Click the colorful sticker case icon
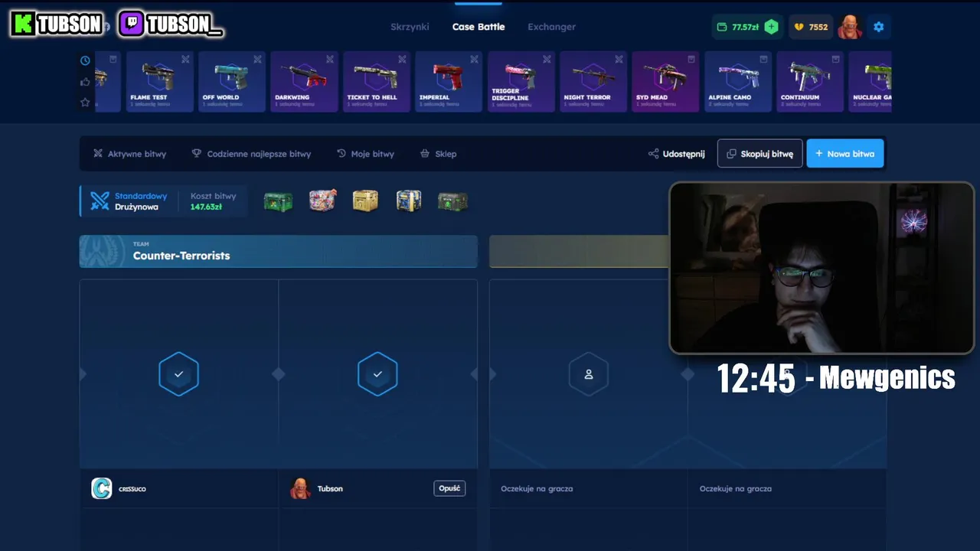Viewport: 980px width, 551px height. tap(322, 201)
